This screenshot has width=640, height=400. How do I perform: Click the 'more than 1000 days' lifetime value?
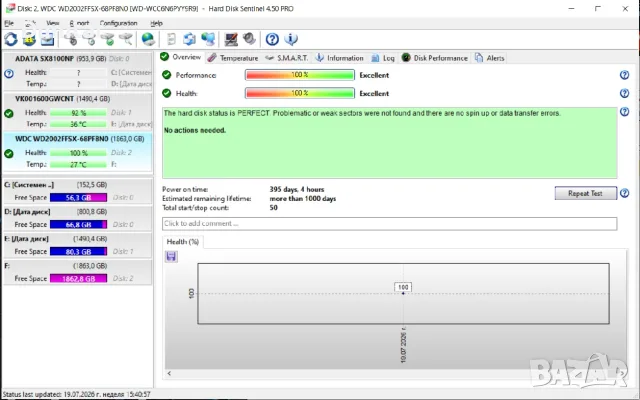pos(302,199)
